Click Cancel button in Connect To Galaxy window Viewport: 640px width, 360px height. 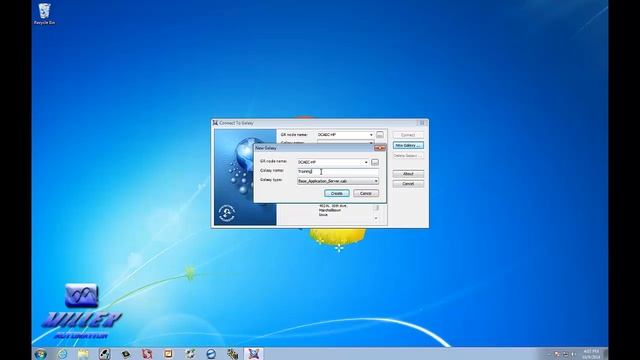click(x=408, y=184)
